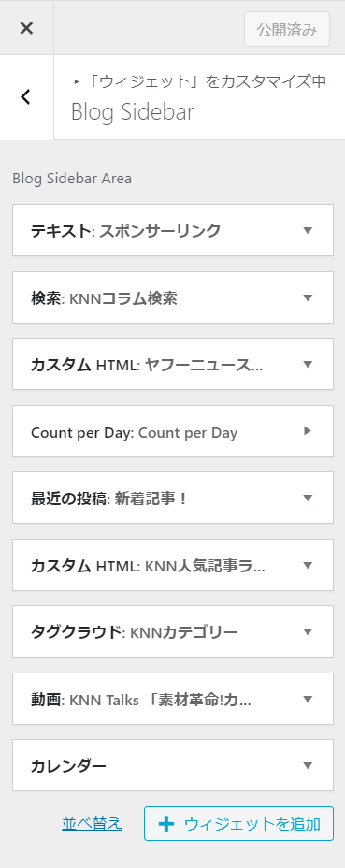The image size is (345, 868).
Task: Select the テキスト: スポンサーリンク widget title
Action: coord(125,231)
